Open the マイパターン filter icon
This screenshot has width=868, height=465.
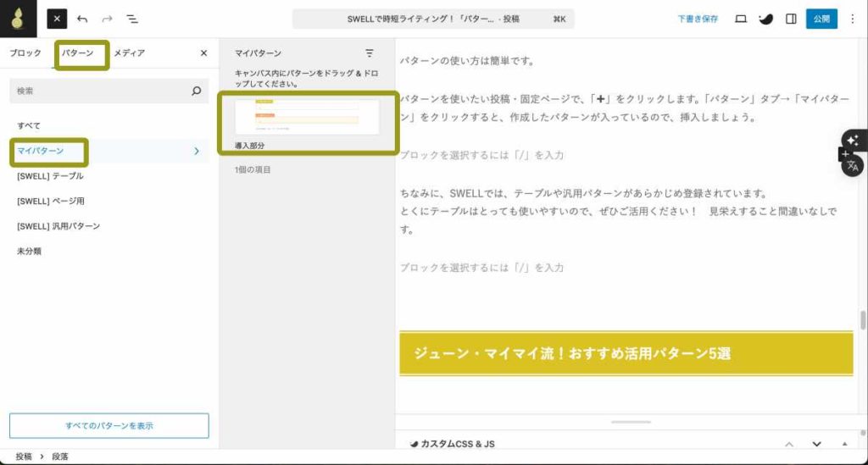click(x=370, y=53)
